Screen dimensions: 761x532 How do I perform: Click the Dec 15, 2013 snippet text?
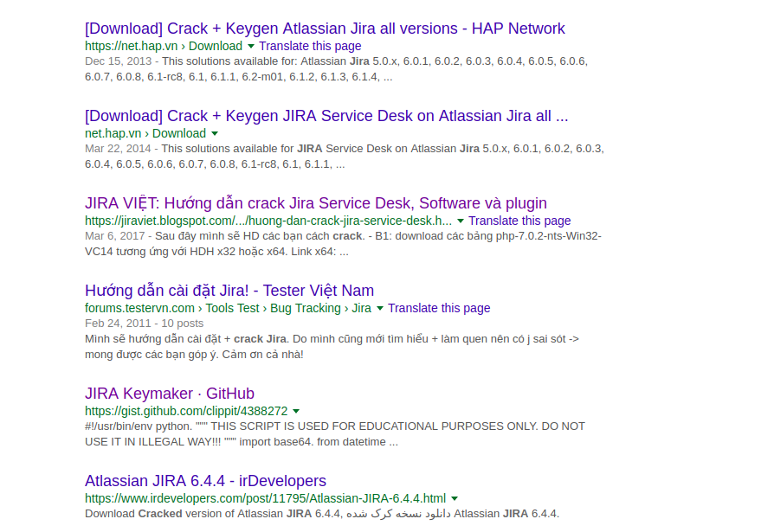point(336,69)
